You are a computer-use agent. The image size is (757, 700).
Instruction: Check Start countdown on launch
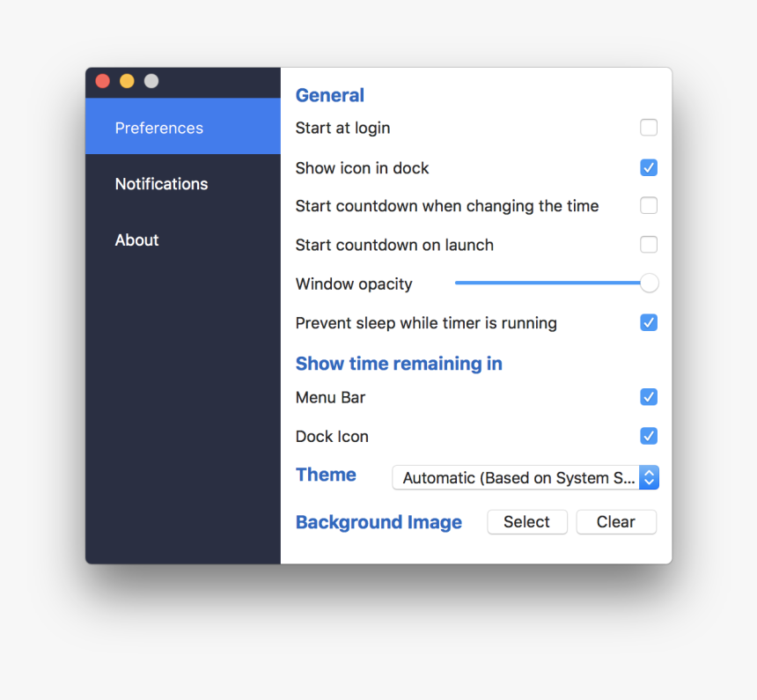649,245
